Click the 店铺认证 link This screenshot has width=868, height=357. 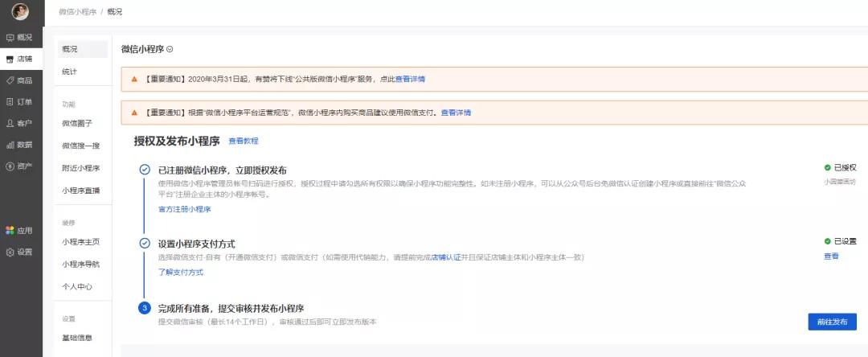coord(446,257)
